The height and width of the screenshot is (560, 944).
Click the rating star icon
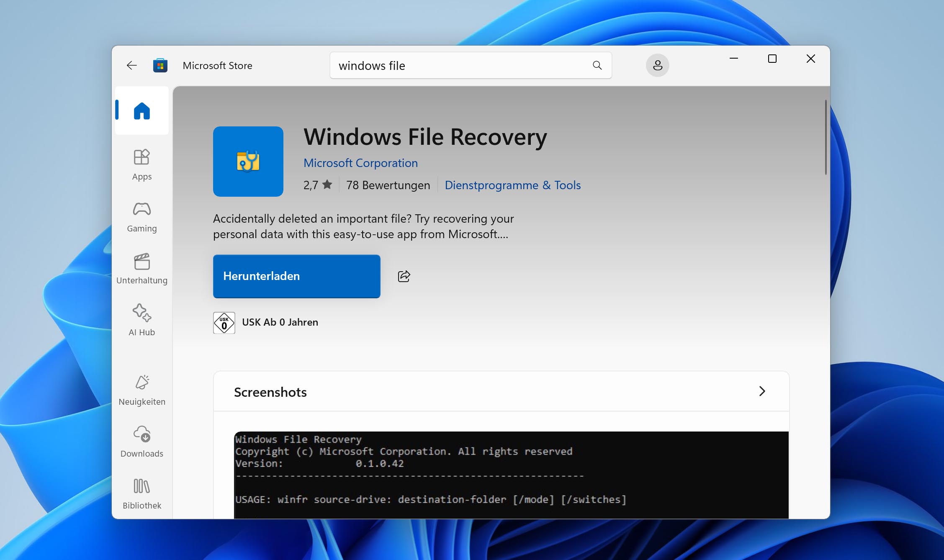(327, 184)
